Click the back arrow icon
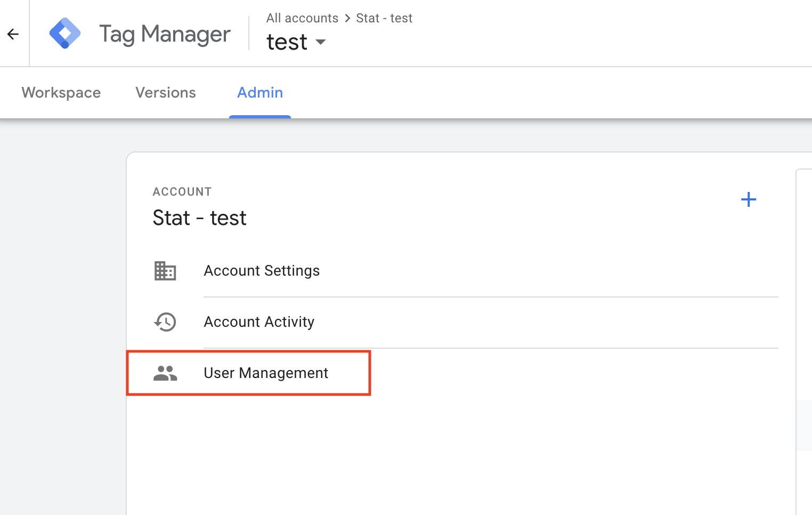812x515 pixels. click(x=13, y=34)
